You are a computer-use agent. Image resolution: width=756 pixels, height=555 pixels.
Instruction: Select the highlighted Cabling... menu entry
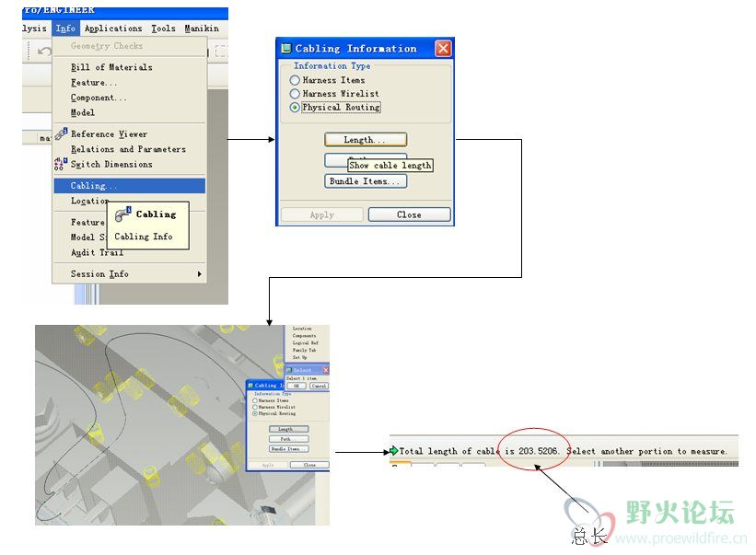coord(129,186)
